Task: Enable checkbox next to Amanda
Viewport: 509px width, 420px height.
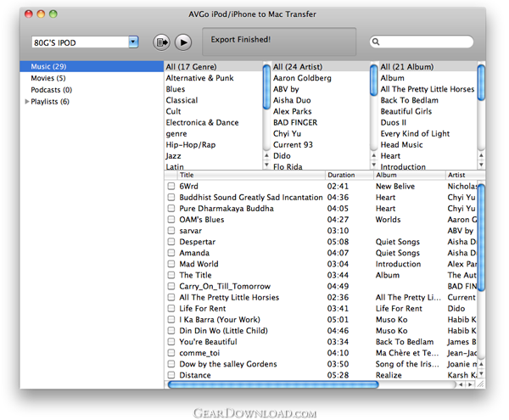Action: pyautogui.click(x=171, y=253)
